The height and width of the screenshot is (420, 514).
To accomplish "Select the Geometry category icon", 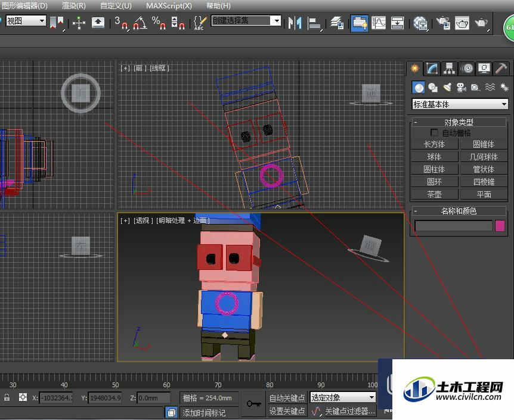I will coord(418,87).
